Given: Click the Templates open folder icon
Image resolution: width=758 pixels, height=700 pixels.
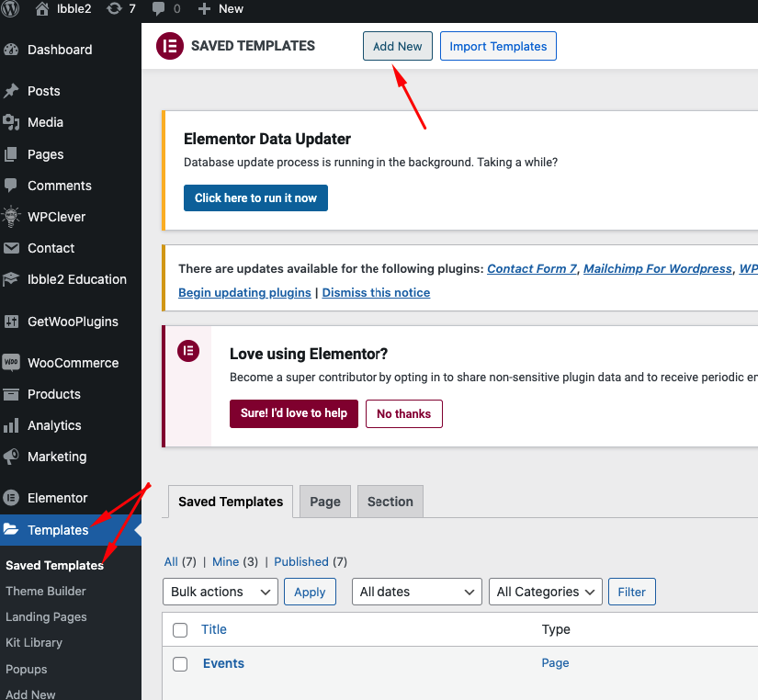Looking at the screenshot, I should coord(11,529).
